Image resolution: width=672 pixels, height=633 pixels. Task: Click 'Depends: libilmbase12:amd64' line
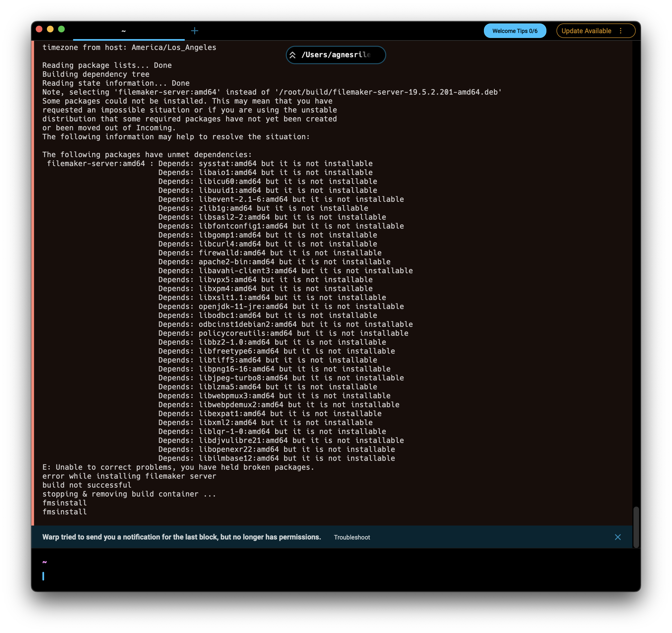(x=277, y=458)
